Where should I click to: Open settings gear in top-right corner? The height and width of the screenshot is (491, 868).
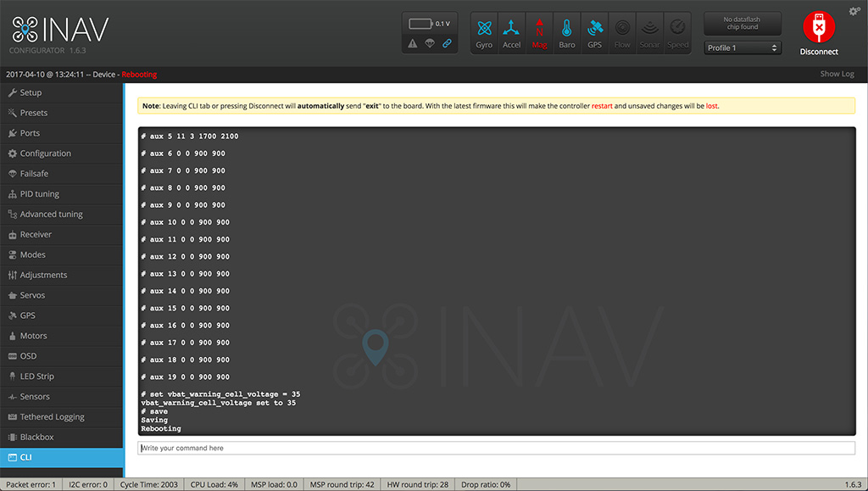pyautogui.click(x=854, y=11)
